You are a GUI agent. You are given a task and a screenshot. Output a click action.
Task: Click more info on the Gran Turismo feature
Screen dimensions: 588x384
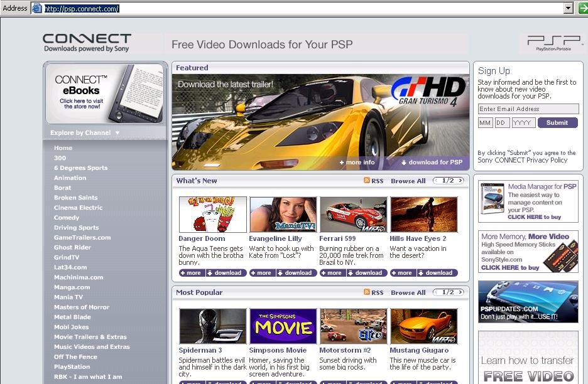357,163
